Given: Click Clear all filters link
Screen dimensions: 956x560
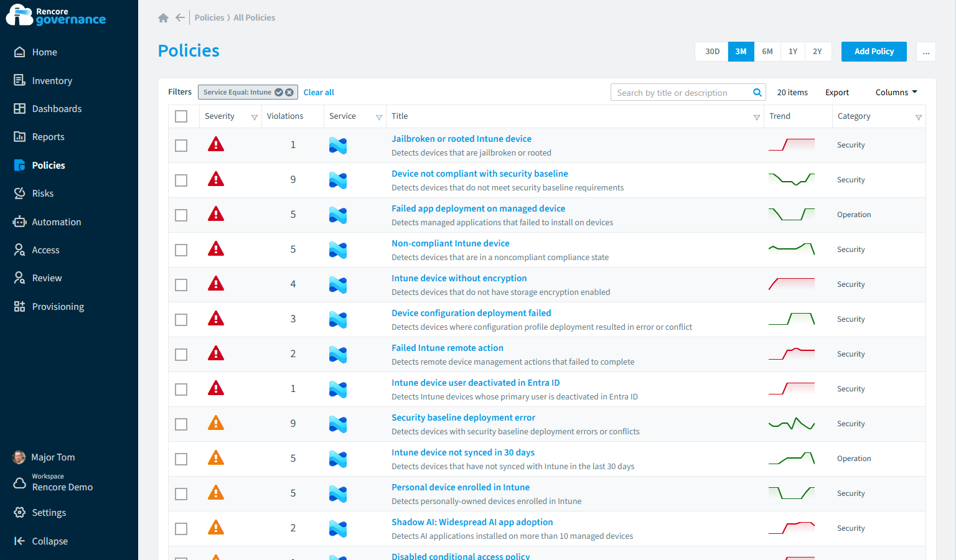Looking at the screenshot, I should (x=319, y=92).
